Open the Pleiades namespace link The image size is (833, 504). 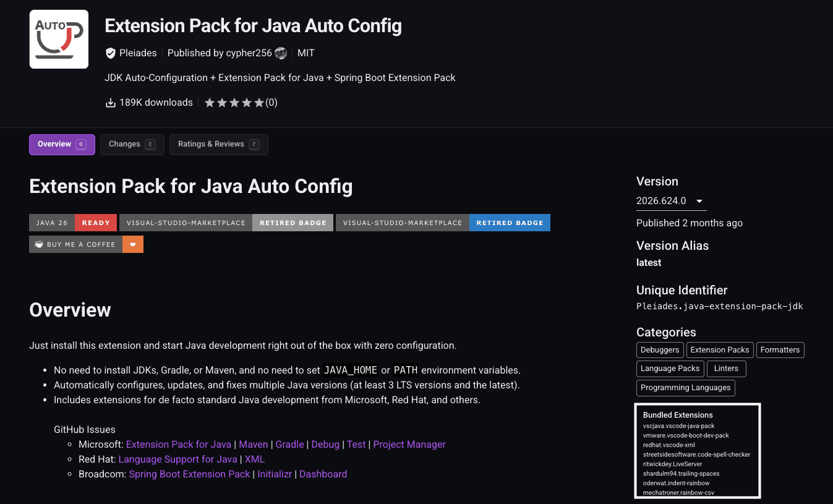(x=138, y=53)
